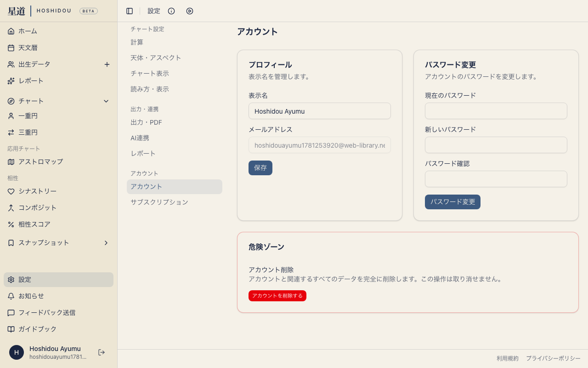588x368 pixels.
Task: Collapse the チャート section chevron
Action: pyautogui.click(x=106, y=101)
